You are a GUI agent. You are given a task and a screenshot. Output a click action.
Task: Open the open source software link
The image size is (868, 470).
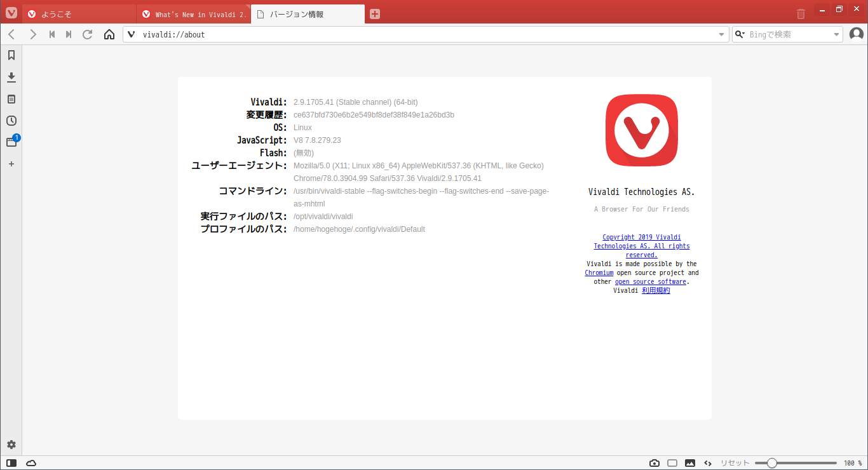point(651,281)
